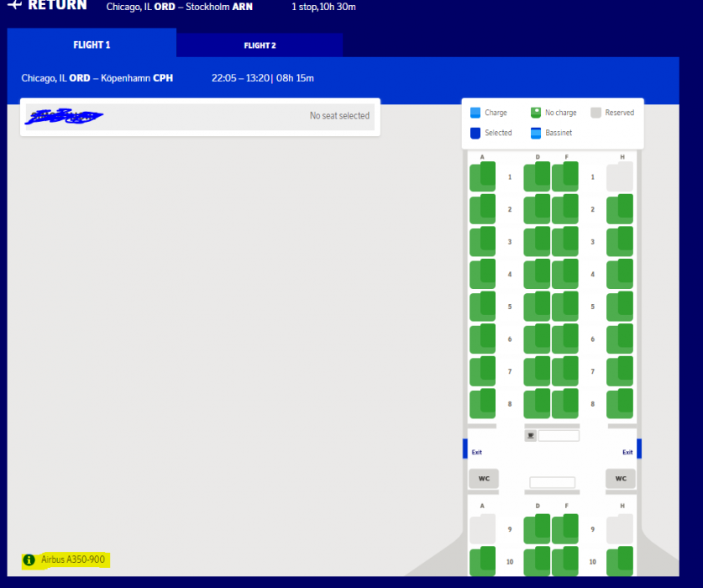Click the Return flight airplane icon
This screenshot has width=703, height=588.
pyautogui.click(x=13, y=5)
